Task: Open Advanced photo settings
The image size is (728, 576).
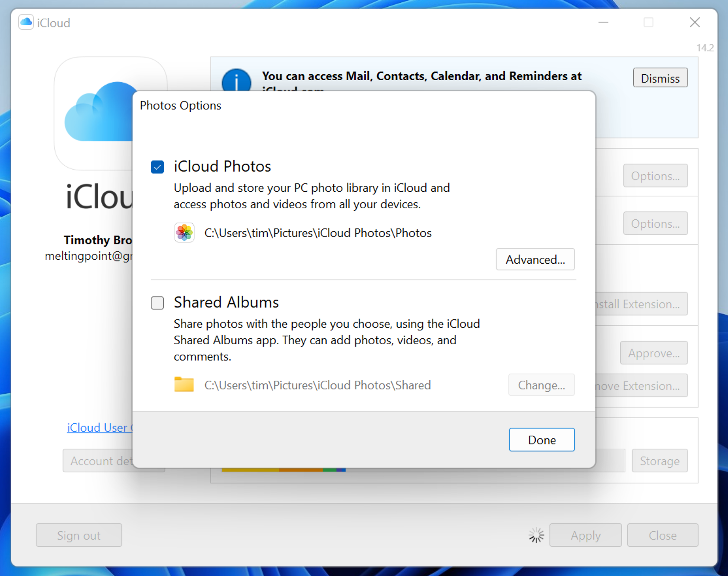Action: 535,259
